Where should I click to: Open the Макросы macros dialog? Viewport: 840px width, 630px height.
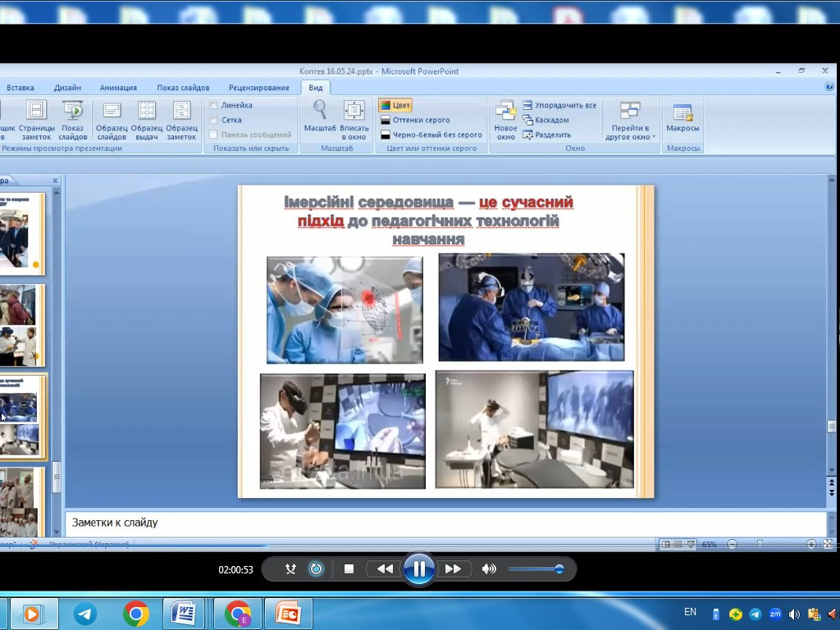[682, 117]
